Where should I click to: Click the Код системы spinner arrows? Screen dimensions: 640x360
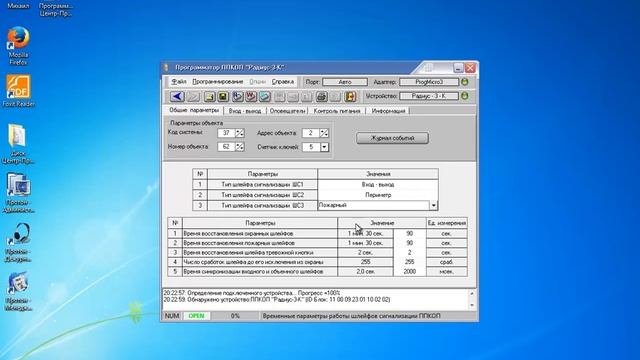click(240, 133)
